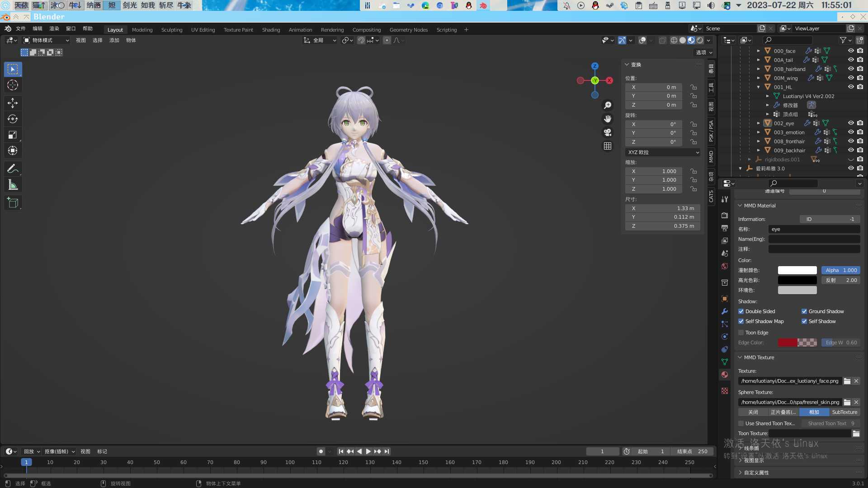Click the current frame number field

602,451
